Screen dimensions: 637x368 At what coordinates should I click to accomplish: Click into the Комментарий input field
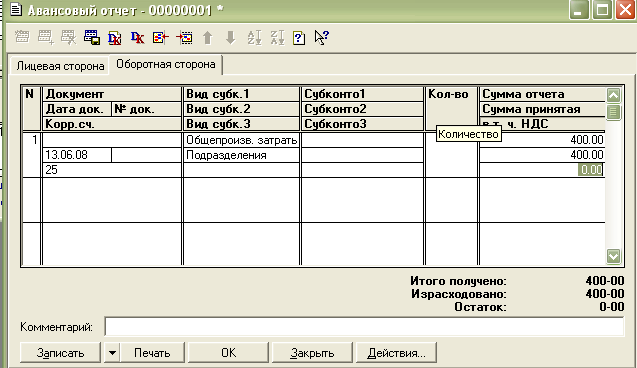pyautogui.click(x=364, y=327)
